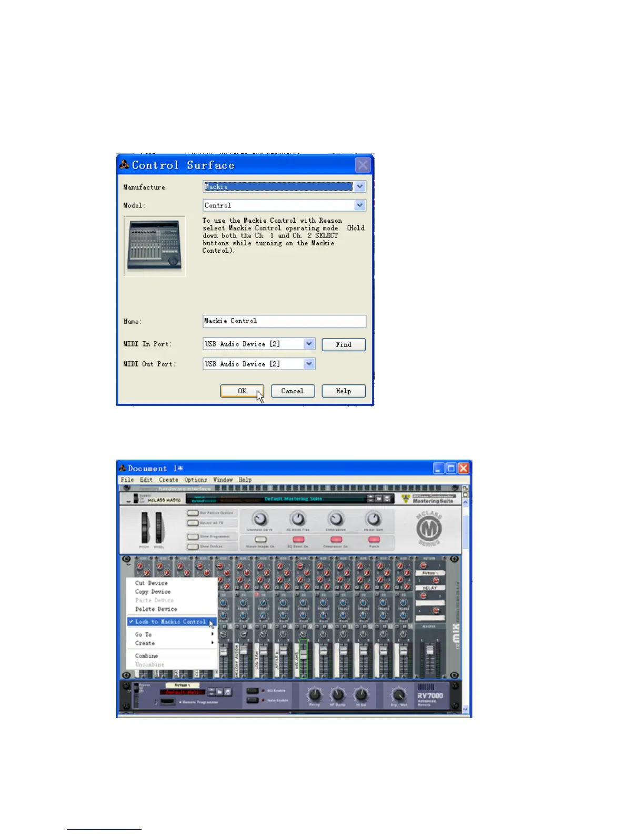644x834 pixels.
Task: Click the Reason icon in Control Surface title bar
Action: [x=125, y=165]
